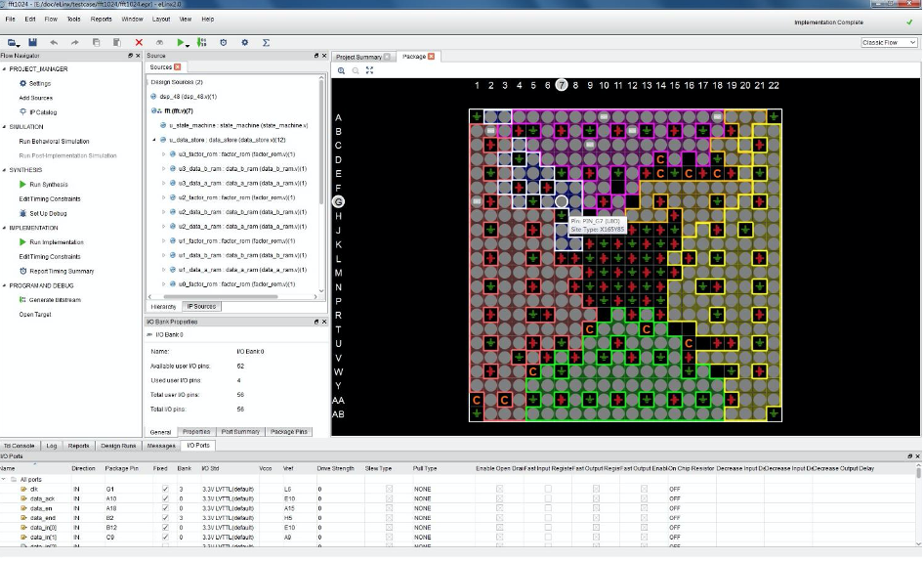The width and height of the screenshot is (924, 561).
Task: Toggle Fixed checkbox on the data_in[0] row
Action: coord(165,528)
